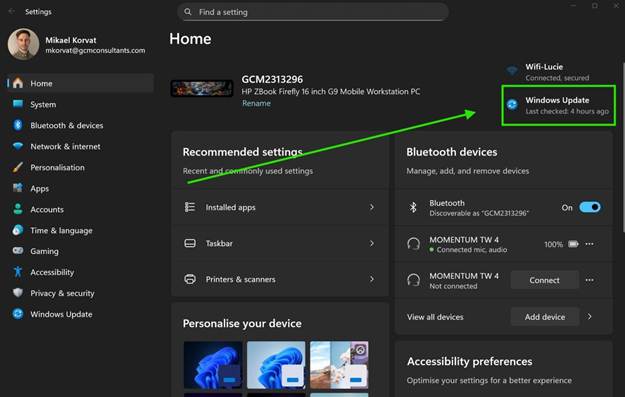Screen dimensions: 625x397
Task: Click the Privacy & security shield icon
Action: point(18,293)
